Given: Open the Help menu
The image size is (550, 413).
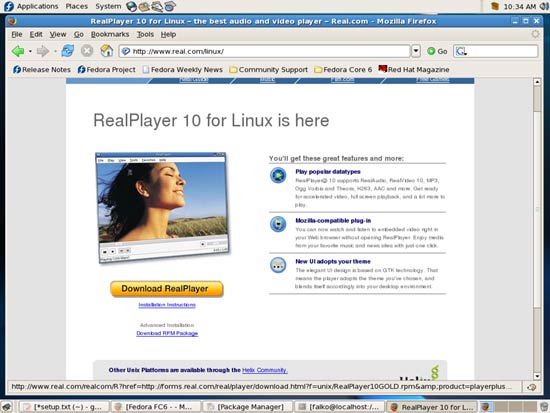Looking at the screenshot, I should (168, 34).
